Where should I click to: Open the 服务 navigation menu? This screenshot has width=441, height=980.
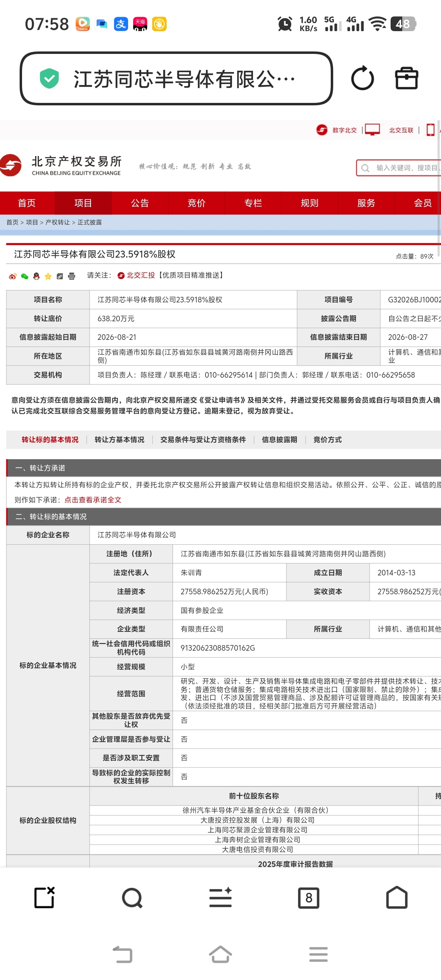[x=366, y=203]
